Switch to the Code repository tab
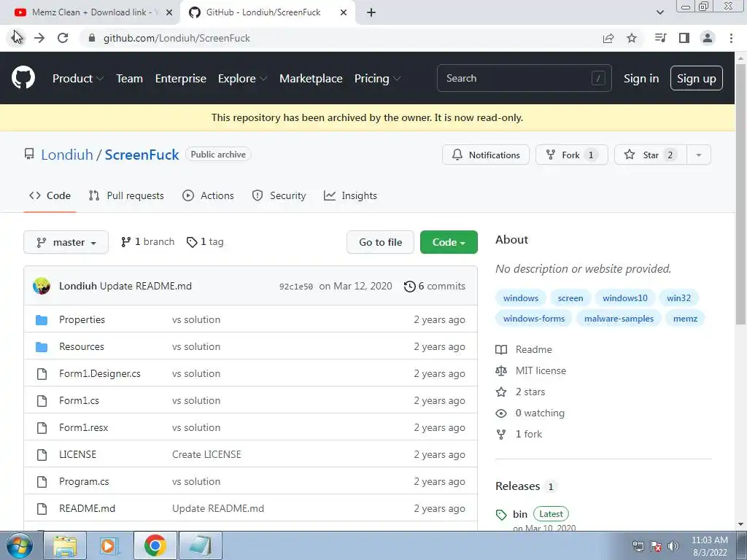The height and width of the screenshot is (560, 747). 50,195
